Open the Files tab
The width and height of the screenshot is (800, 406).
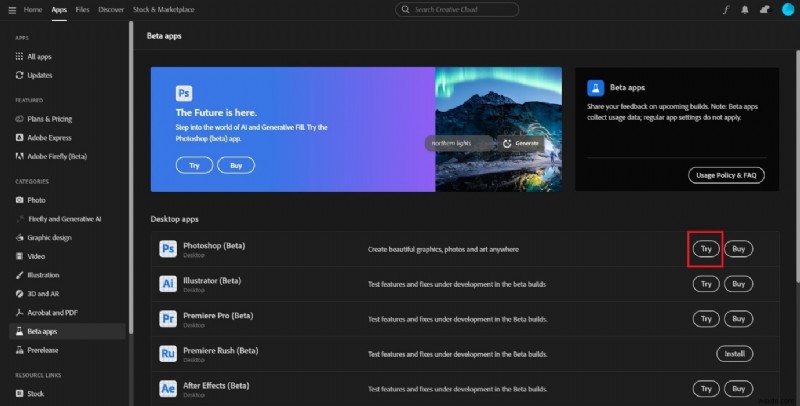click(82, 10)
